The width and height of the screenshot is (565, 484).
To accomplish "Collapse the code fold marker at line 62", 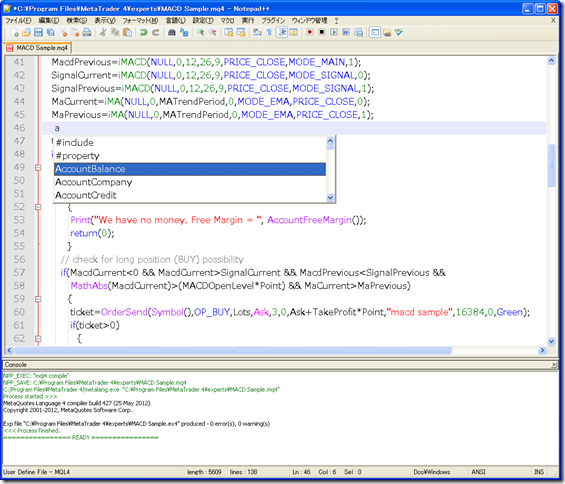I will click(x=38, y=339).
